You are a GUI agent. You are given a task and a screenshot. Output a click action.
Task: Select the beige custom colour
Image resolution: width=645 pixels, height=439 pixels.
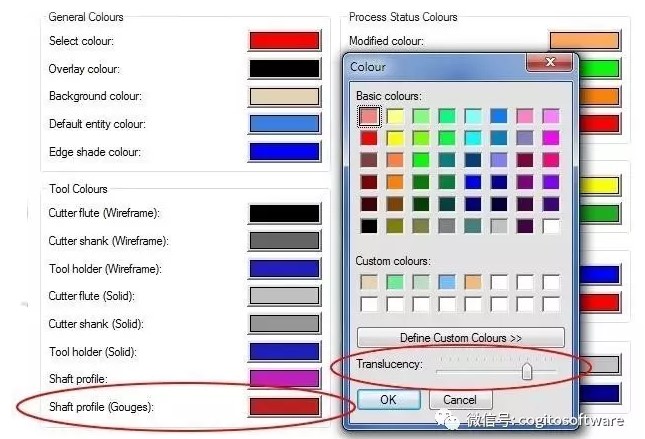coord(369,282)
